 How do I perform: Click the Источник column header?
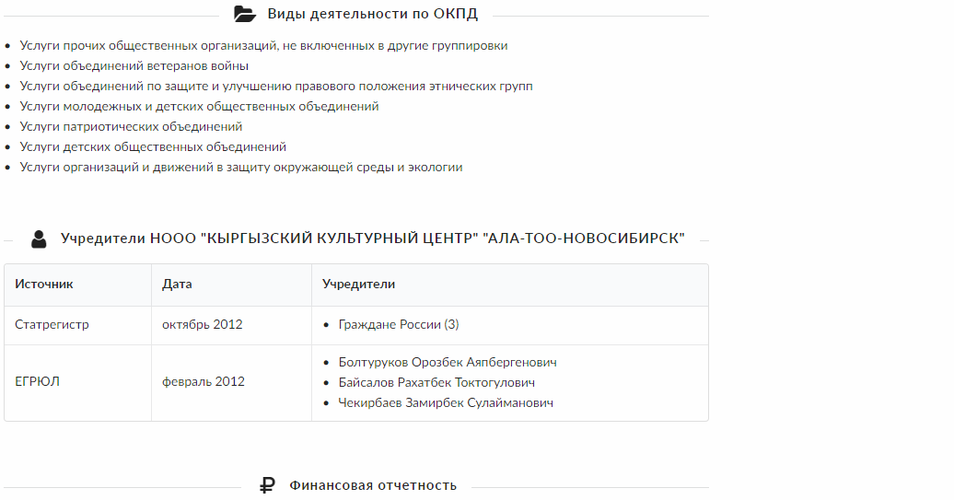coord(44,284)
